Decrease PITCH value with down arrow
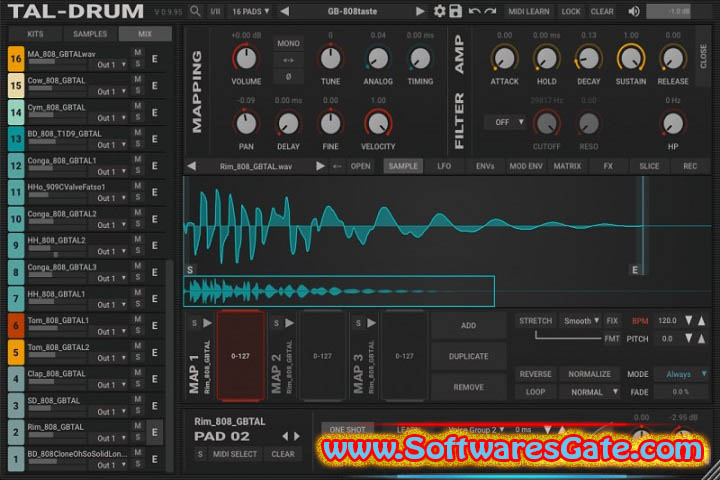Screen dimensions: 720x480 [688, 339]
